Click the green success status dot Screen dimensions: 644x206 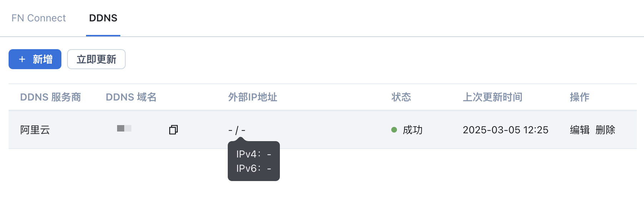pyautogui.click(x=394, y=130)
